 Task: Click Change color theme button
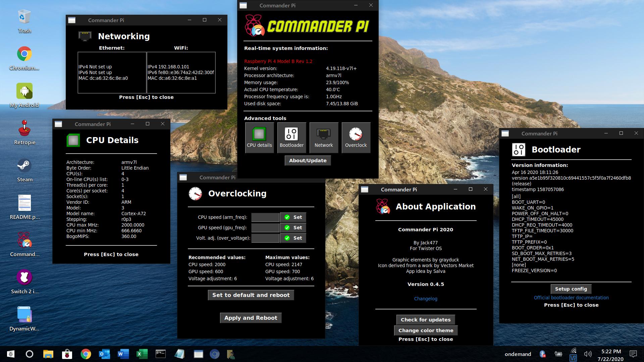tap(425, 330)
